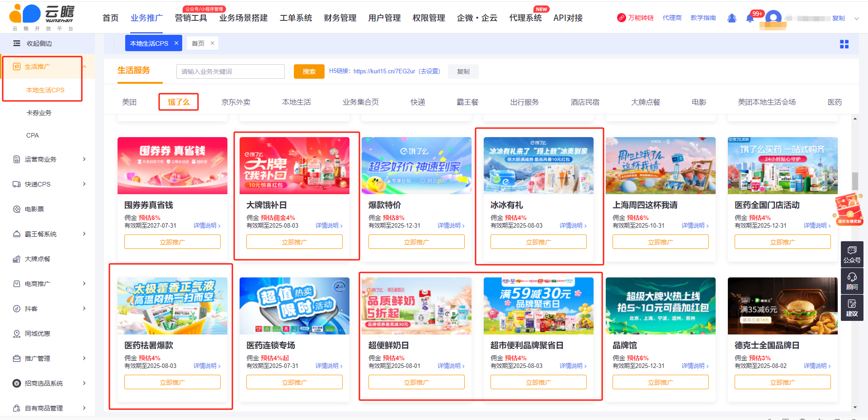Screen dimensions: 868x420
Task: Click the 同城优惠 location icon
Action: [17, 334]
